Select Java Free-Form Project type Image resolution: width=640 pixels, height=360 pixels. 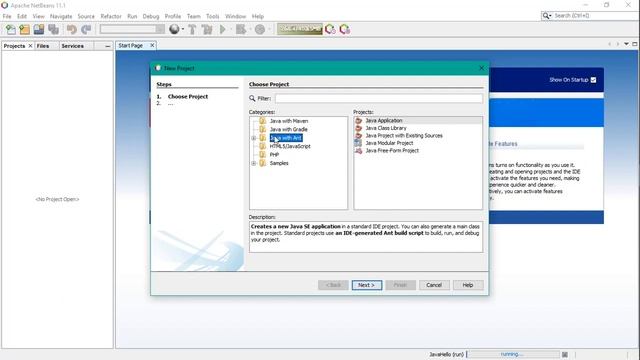click(x=392, y=151)
